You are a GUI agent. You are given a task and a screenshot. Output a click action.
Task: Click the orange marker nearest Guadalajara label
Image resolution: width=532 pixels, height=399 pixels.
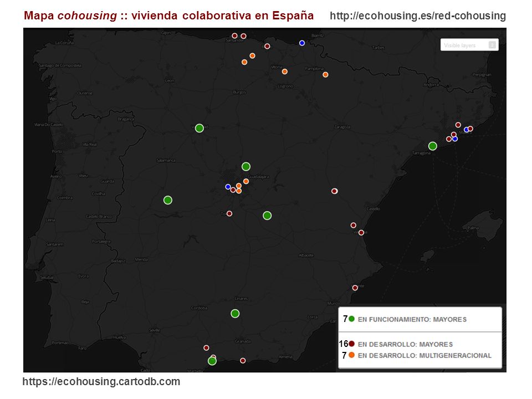tap(246, 182)
